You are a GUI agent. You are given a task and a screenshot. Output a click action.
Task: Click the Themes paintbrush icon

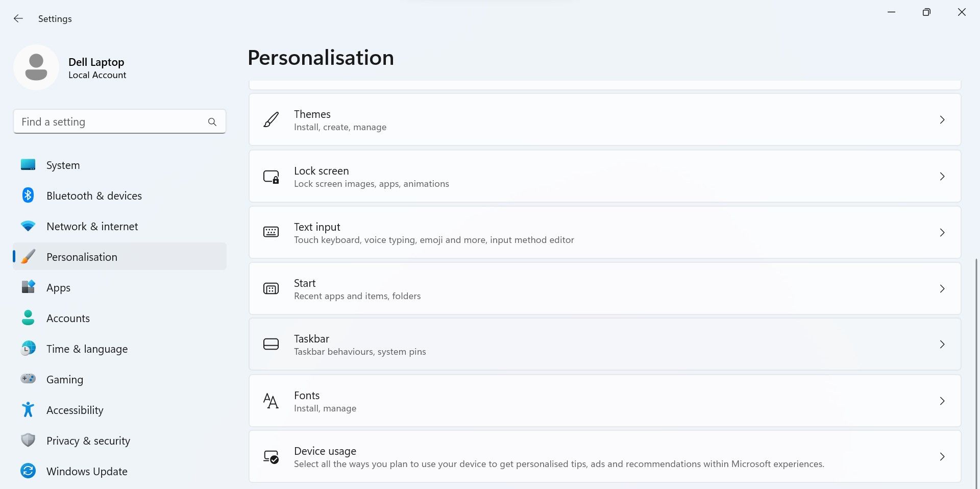click(x=271, y=120)
